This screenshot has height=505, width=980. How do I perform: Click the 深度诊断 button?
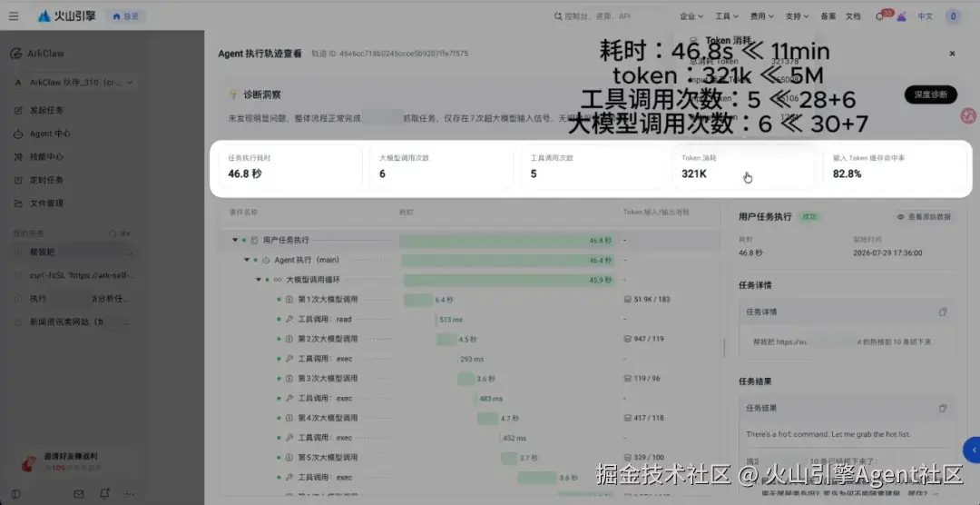pos(931,94)
